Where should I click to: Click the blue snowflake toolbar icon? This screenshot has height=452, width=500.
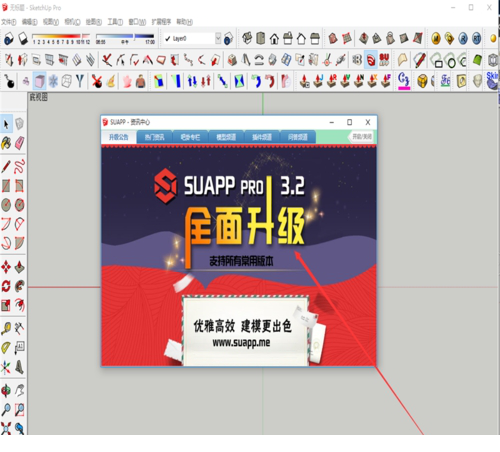coord(53,81)
